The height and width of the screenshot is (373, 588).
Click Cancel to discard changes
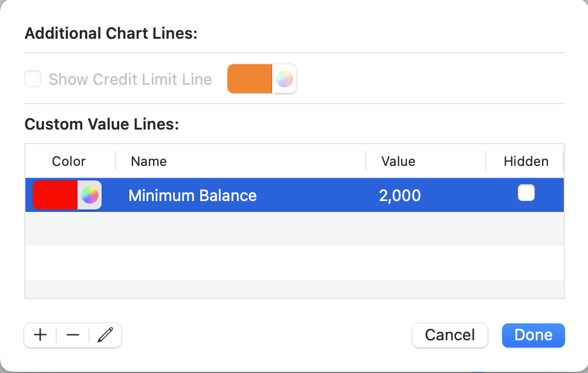449,335
